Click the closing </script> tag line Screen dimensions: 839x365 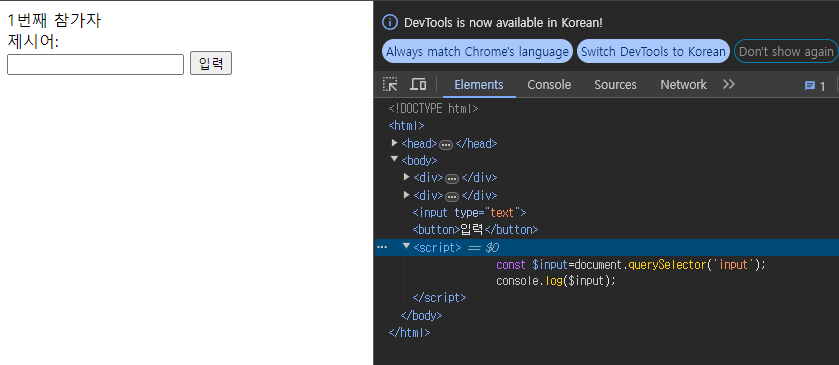(x=439, y=298)
